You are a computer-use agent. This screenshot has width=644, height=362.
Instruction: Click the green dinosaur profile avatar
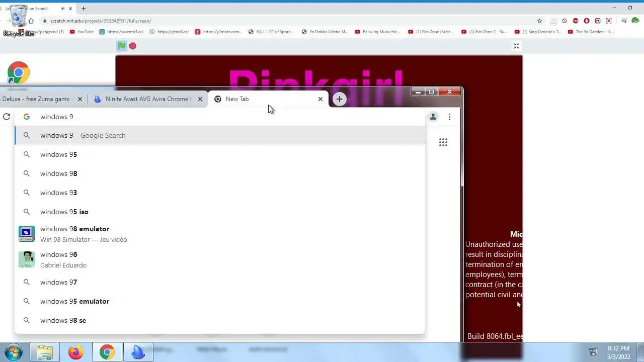click(x=635, y=21)
